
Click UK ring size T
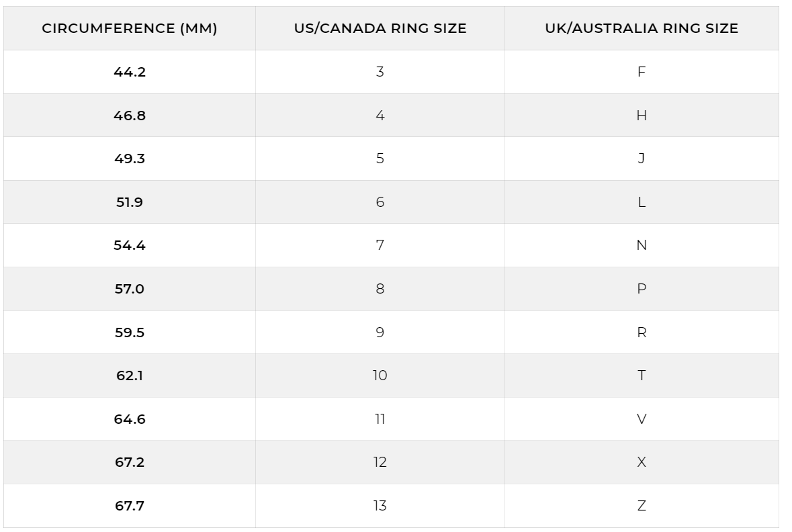642,375
